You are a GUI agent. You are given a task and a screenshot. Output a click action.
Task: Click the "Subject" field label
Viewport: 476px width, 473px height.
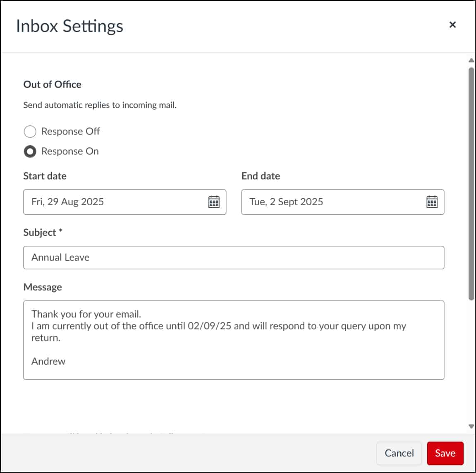(x=40, y=233)
